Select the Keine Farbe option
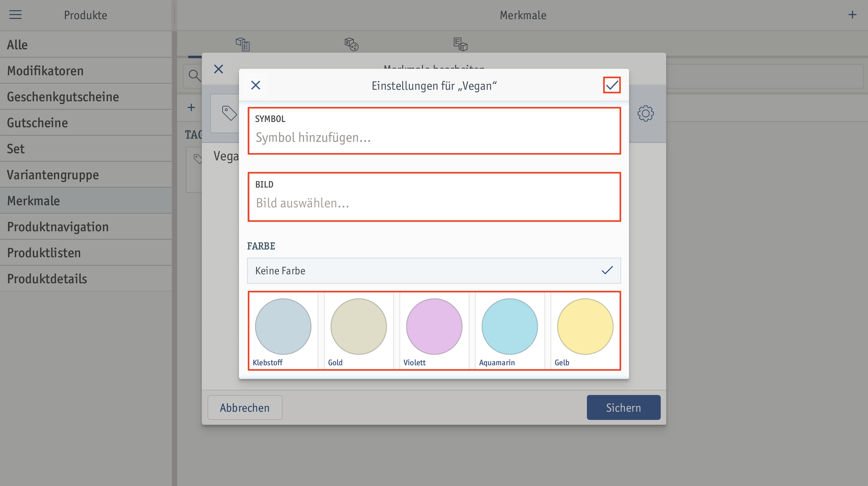This screenshot has height=486, width=868. (x=434, y=271)
